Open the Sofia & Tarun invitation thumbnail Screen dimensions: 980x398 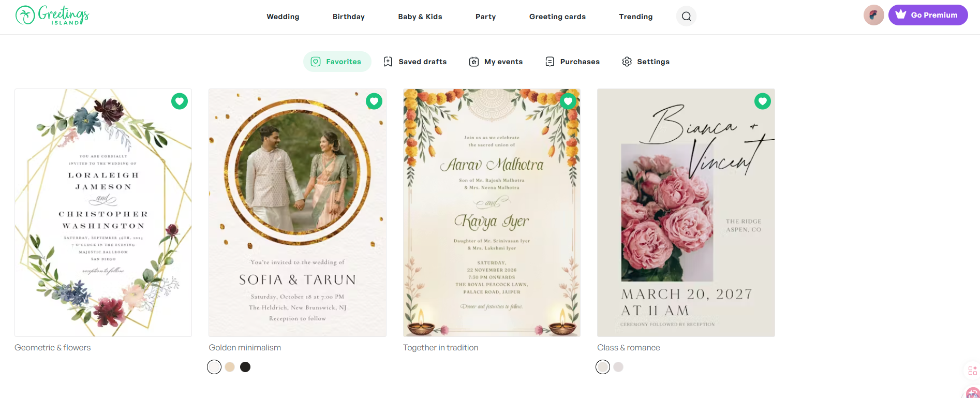298,213
